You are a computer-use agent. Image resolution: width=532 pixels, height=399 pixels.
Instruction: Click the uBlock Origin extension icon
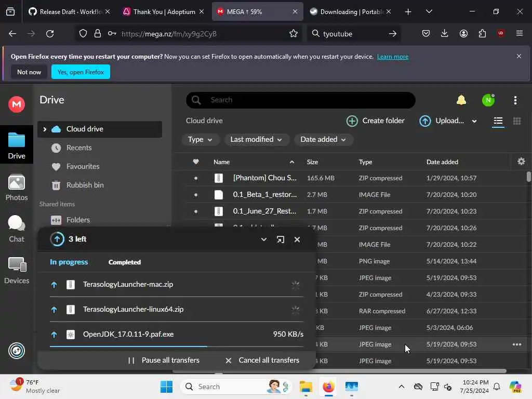pos(501,33)
